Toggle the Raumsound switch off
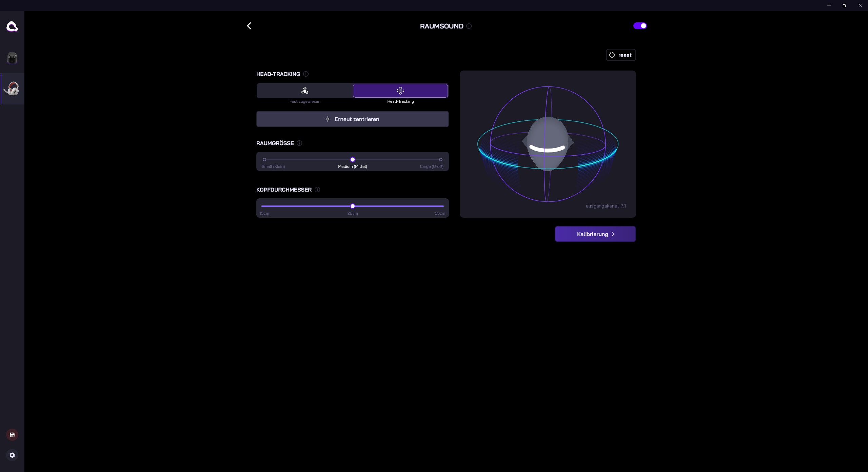Viewport: 868px width, 472px height. [x=640, y=26]
